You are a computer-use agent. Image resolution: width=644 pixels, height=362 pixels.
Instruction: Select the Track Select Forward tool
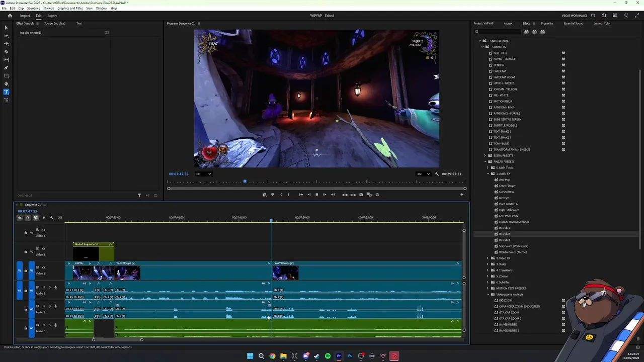tap(6, 36)
